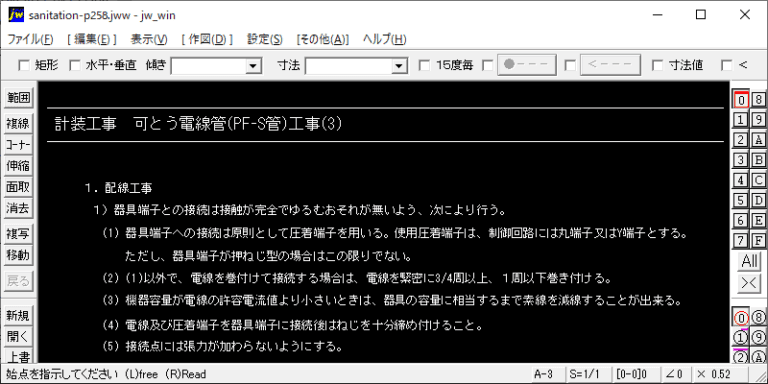Viewport: 768px width, 384px height.
Task: Toggle circled layer group 1
Action: 741,338
